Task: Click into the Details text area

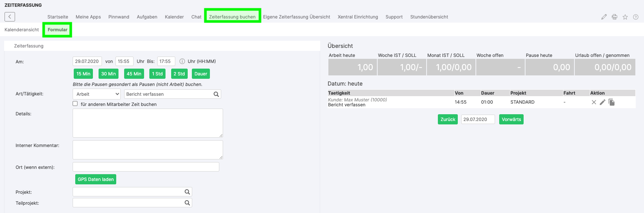Action: 147,123
